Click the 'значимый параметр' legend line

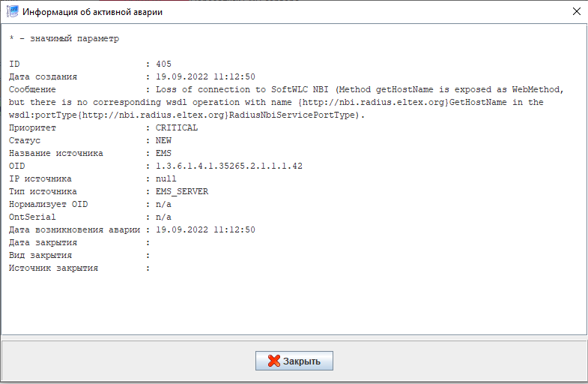click(64, 38)
